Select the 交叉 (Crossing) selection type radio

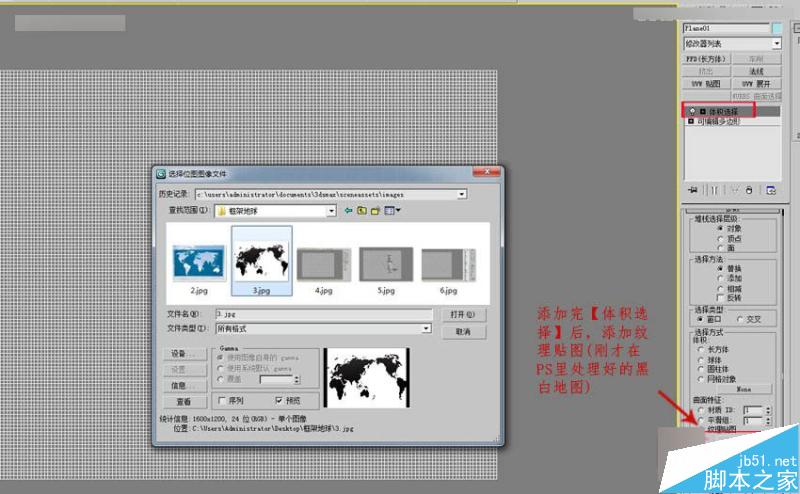tap(740, 319)
